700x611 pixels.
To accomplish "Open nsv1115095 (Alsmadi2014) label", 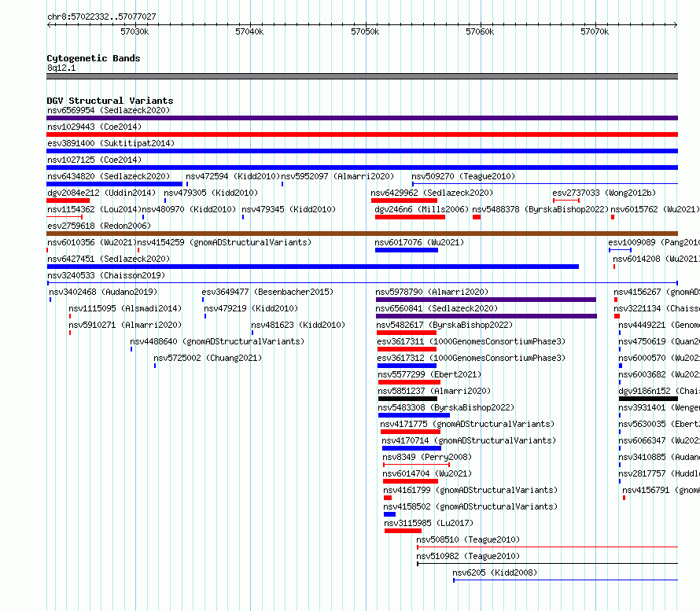I will [125, 308].
